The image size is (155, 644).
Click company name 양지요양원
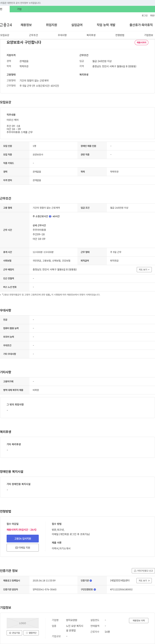[72, 620]
